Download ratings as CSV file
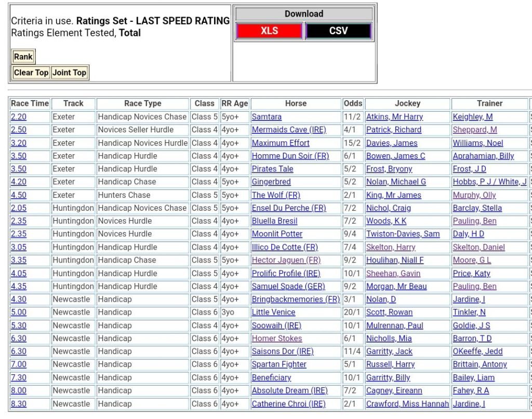The image size is (532, 419). point(338,31)
